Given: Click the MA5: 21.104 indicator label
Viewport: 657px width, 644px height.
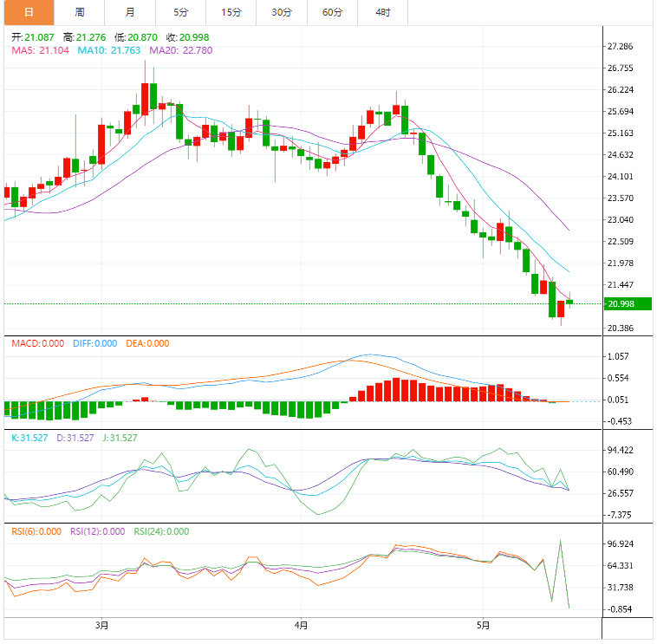Looking at the screenshot, I should (x=40, y=50).
